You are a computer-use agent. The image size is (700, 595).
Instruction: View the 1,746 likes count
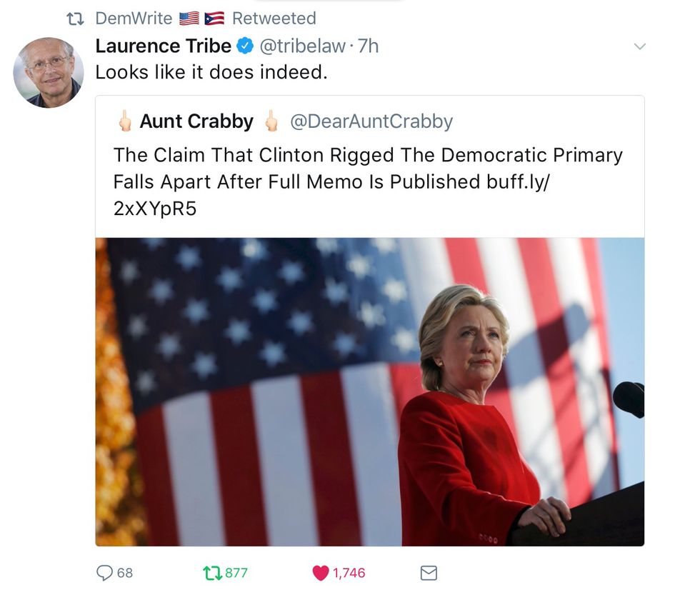(349, 573)
